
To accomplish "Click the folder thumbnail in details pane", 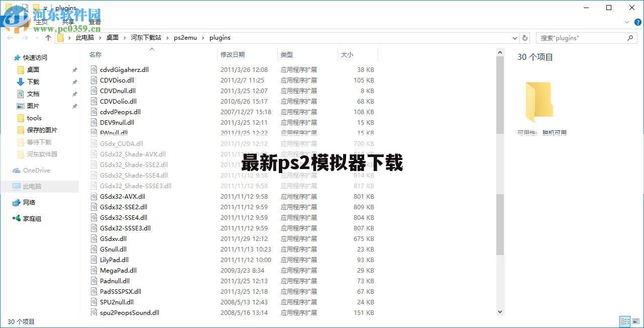I will click(x=539, y=102).
